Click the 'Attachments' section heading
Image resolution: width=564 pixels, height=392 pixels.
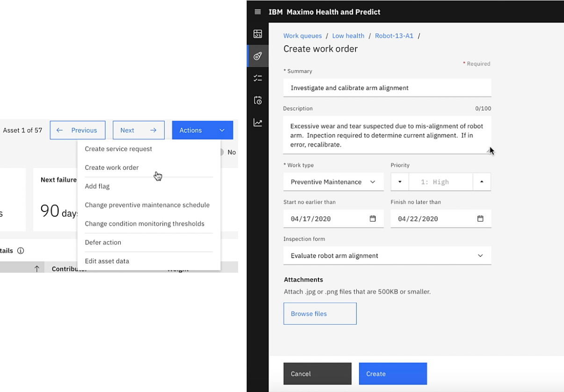tap(304, 280)
